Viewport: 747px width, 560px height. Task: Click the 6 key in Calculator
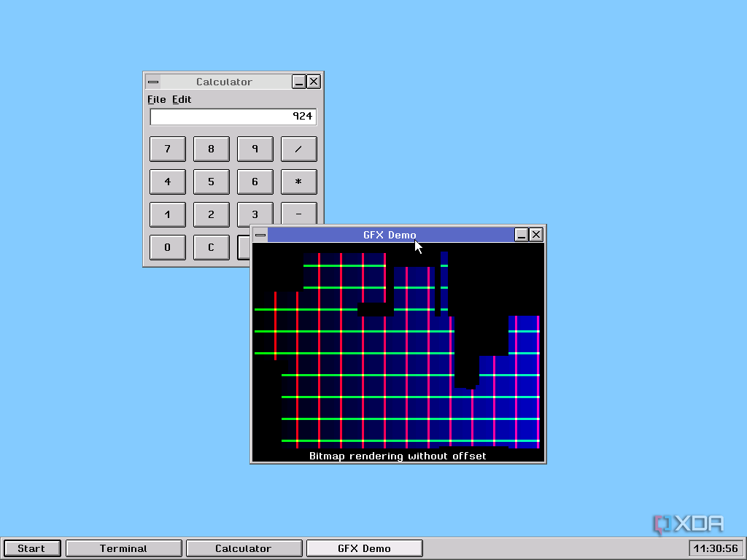(x=255, y=182)
